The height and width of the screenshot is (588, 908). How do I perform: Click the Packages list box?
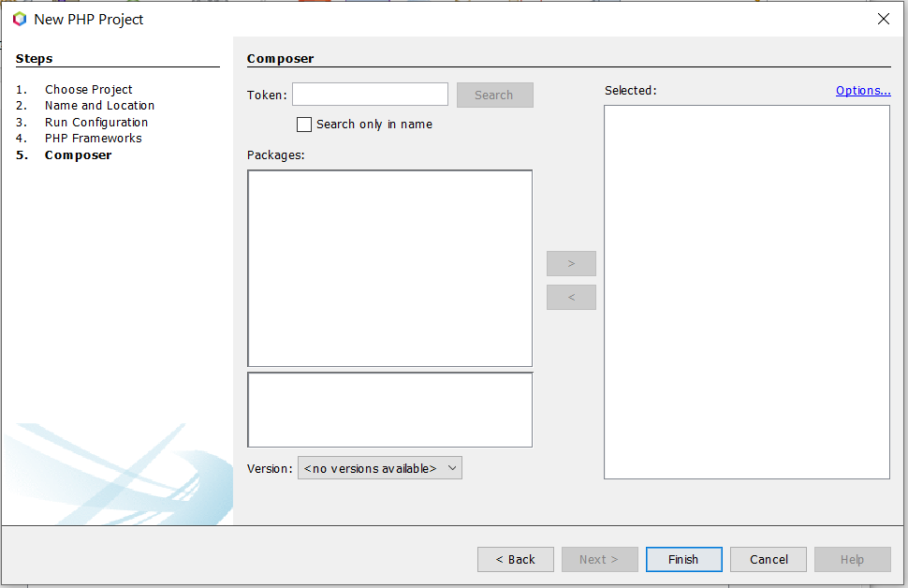tap(389, 268)
